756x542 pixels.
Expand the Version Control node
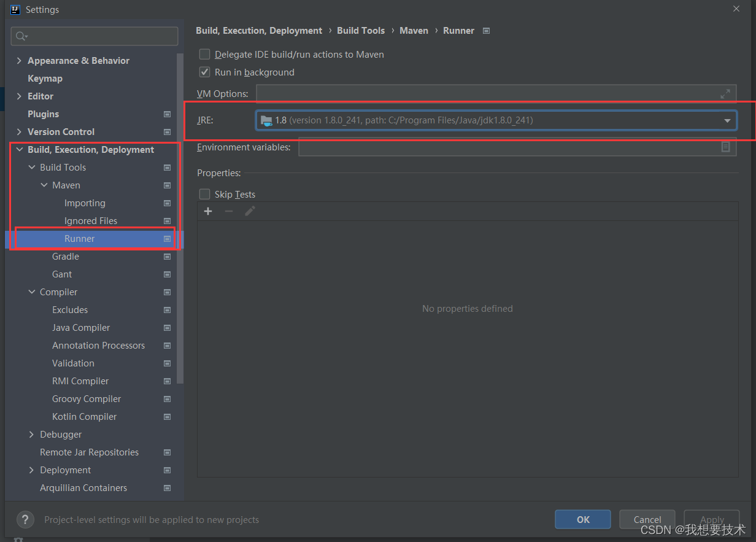20,132
